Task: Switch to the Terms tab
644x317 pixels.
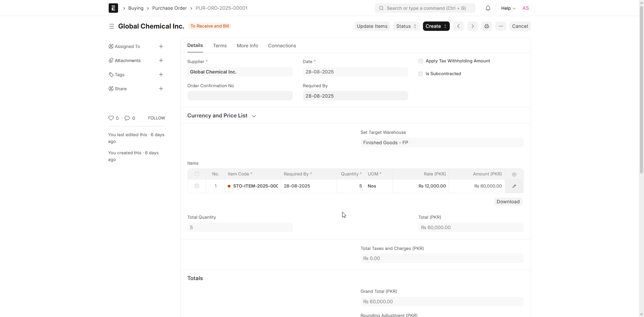Action: 220,46
